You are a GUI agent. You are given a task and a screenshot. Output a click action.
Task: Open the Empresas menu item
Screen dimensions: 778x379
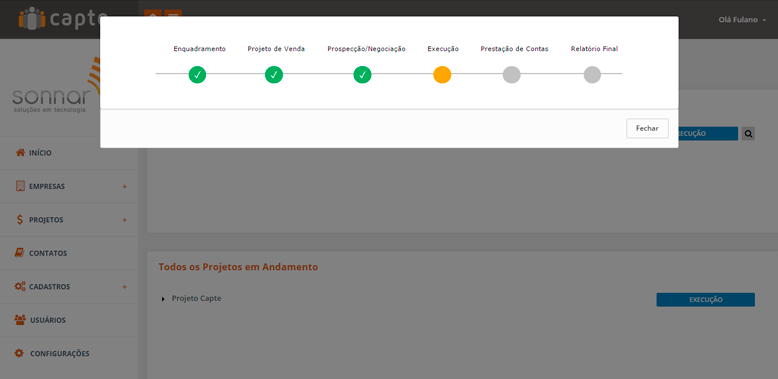[69, 187]
